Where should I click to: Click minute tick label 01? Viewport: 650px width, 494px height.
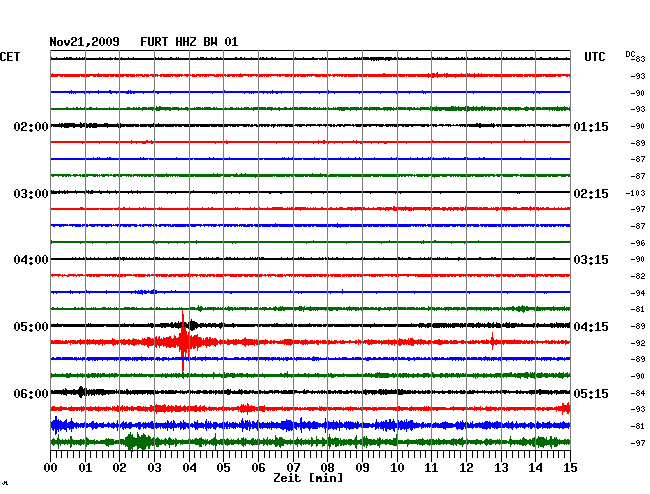[85, 468]
